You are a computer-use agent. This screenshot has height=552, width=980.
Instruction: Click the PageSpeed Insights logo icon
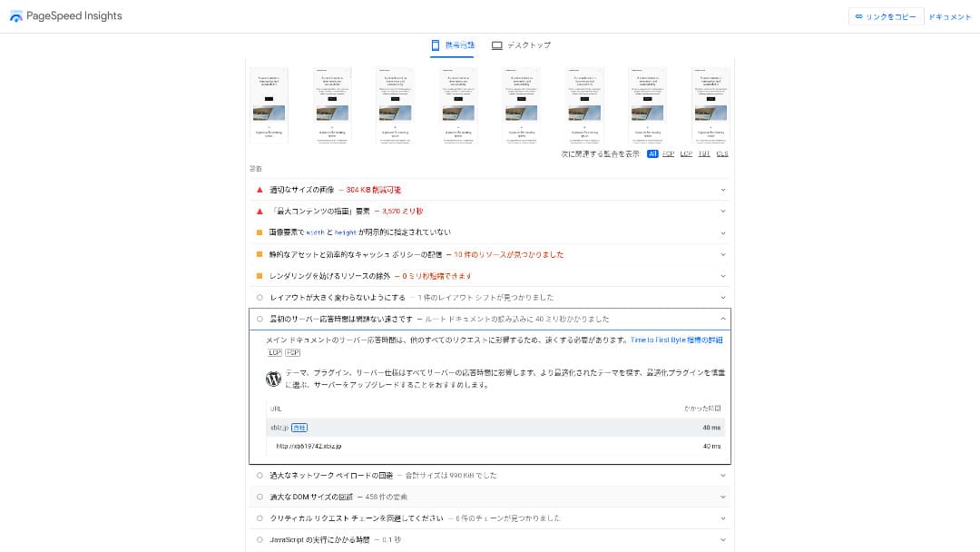(x=16, y=16)
